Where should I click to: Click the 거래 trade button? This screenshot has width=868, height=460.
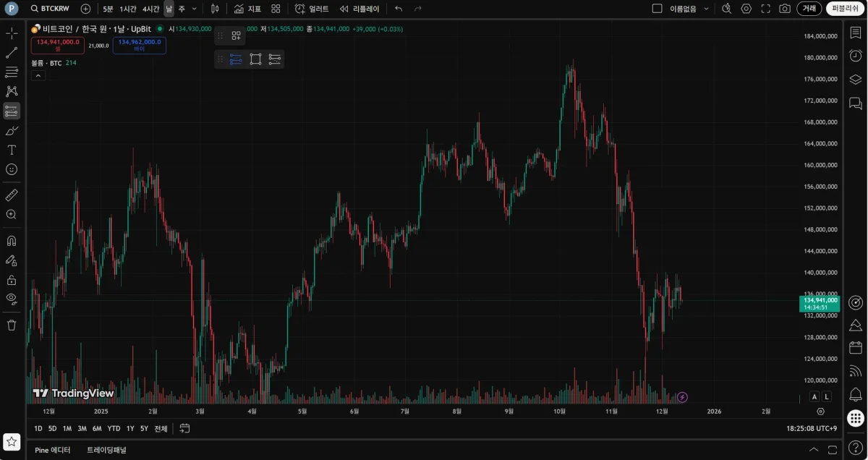coord(809,9)
